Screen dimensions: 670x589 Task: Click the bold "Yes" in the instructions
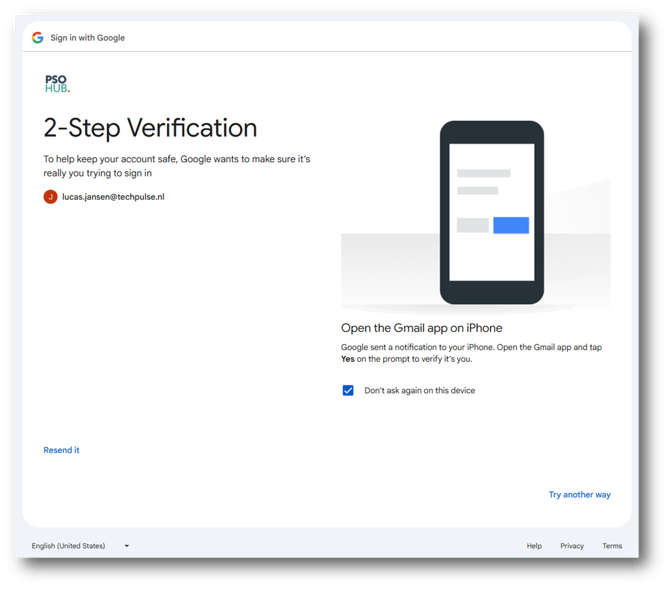348,359
